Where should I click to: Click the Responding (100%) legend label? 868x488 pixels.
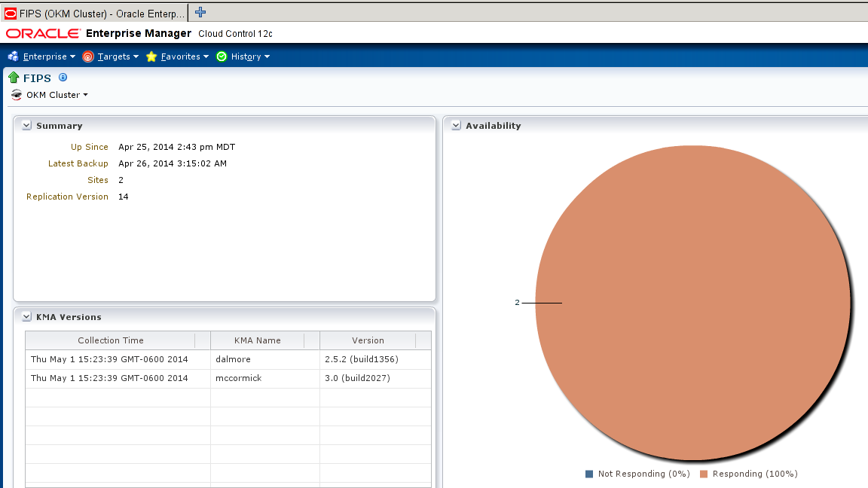[x=755, y=474]
